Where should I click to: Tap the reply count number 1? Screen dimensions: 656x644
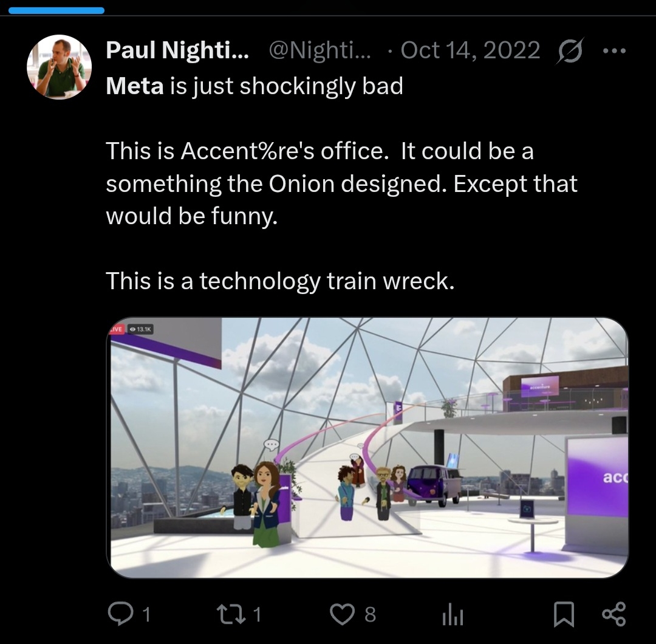[x=145, y=615]
